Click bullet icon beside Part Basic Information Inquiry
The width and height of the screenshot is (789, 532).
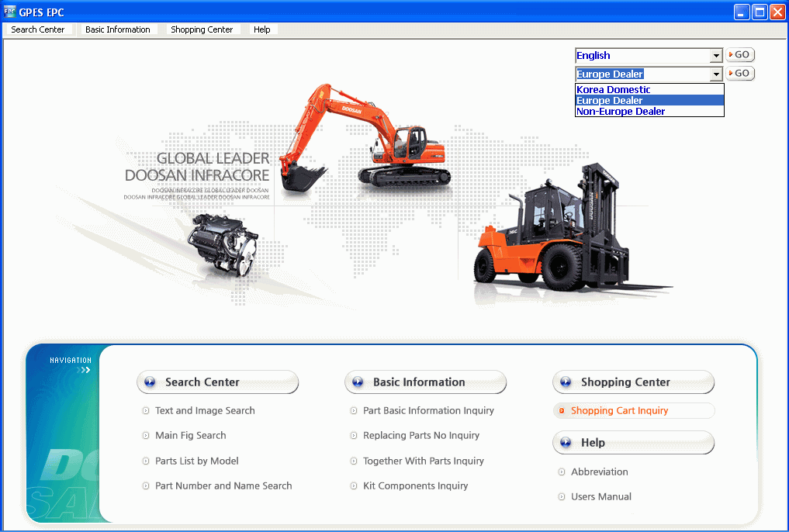point(354,411)
